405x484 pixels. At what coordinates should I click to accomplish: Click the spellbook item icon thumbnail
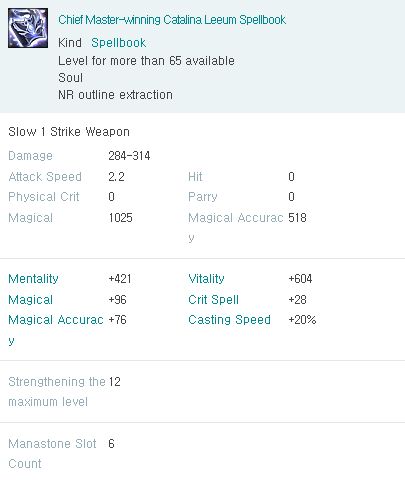click(28, 28)
